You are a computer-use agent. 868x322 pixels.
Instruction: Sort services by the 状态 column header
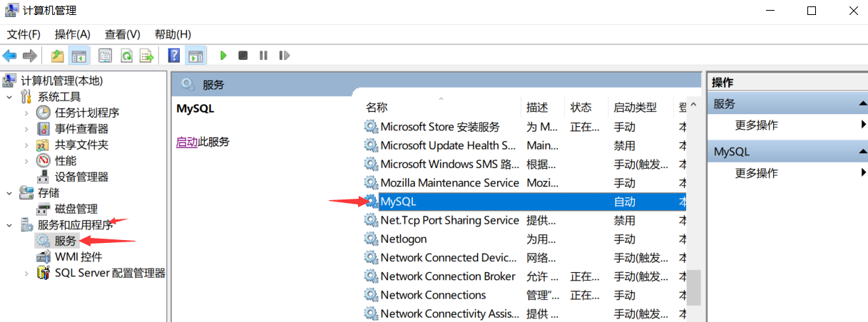(581, 108)
